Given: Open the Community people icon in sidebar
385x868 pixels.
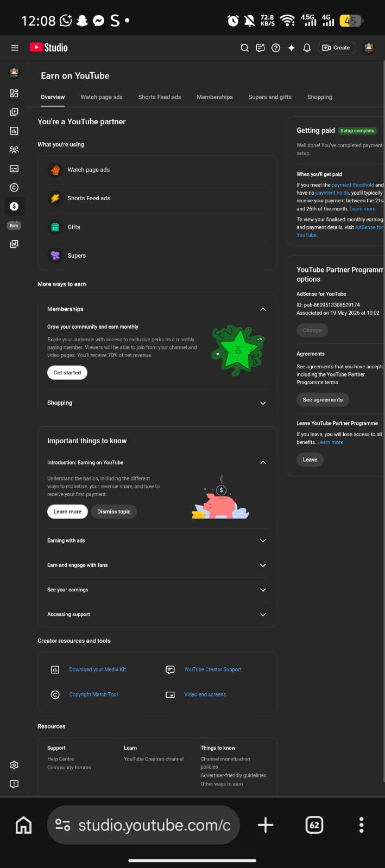Looking at the screenshot, I should point(14,150).
